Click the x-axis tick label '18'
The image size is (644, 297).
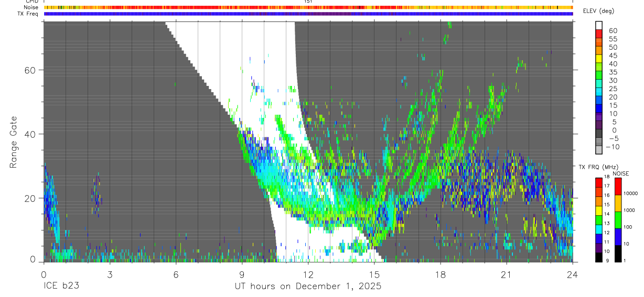pyautogui.click(x=440, y=274)
